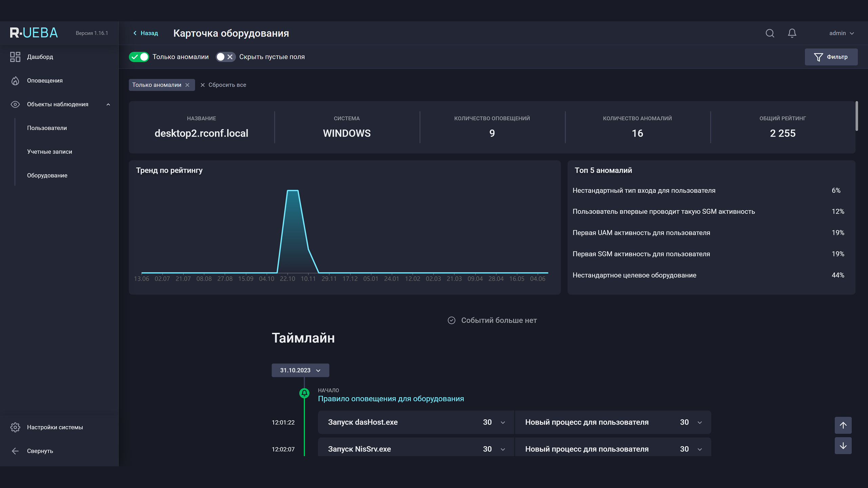Open the notifications bell icon
Viewport: 868px width, 488px height.
point(792,33)
